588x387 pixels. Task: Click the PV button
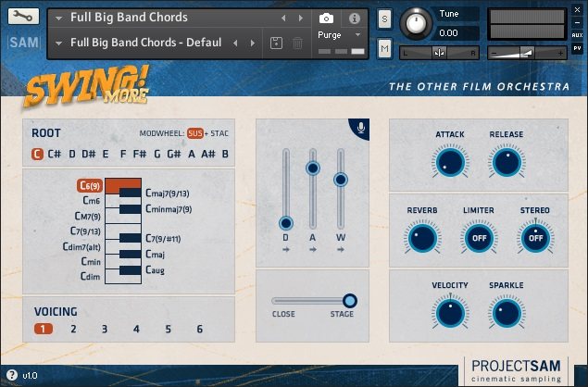tap(577, 48)
